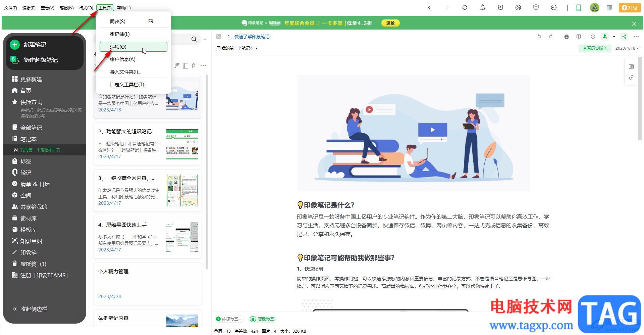Open the 编辑(E) menu
Image resolution: width=644 pixels, height=335 pixels.
[29, 8]
